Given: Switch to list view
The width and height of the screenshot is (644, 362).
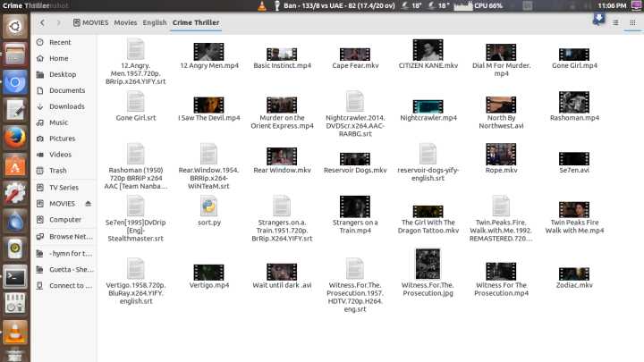Looking at the screenshot, I should coord(615,22).
